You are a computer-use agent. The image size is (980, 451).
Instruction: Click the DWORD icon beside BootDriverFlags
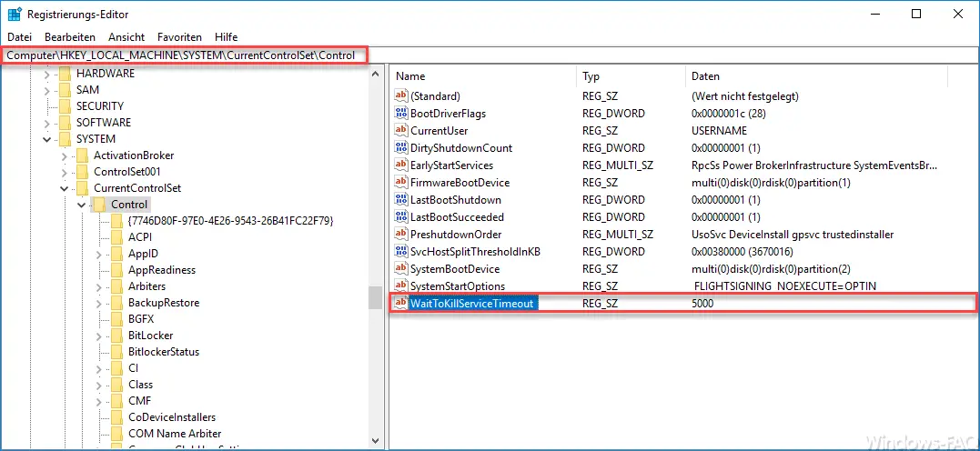coord(401,114)
